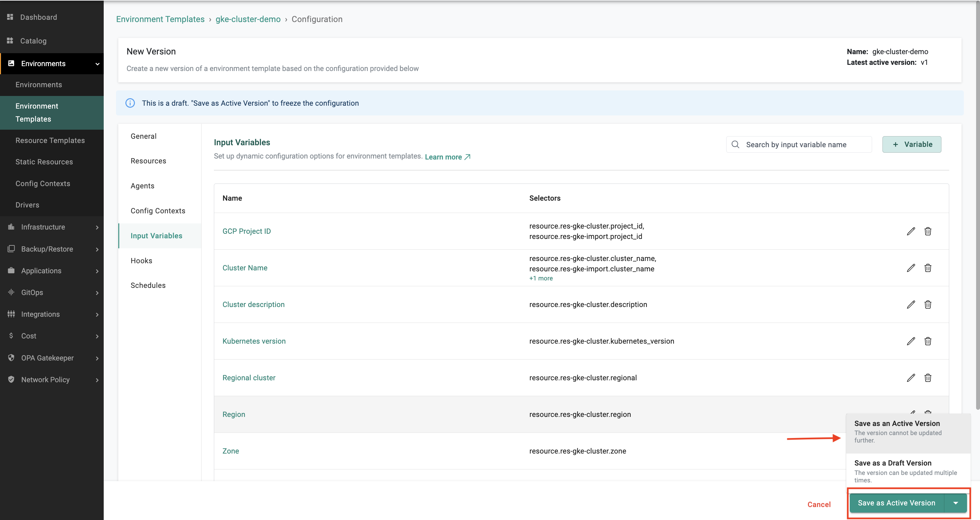Open the Agents configuration tab

[x=160, y=186]
